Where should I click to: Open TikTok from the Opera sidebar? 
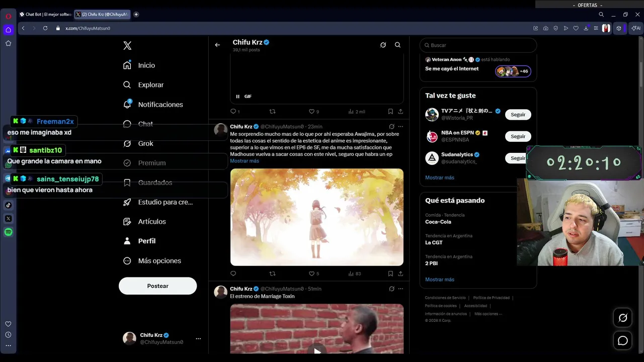8,205
